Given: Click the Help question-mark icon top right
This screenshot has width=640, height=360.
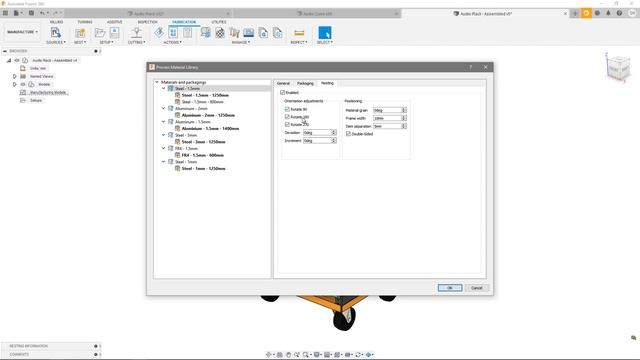Looking at the screenshot, I should (x=619, y=13).
